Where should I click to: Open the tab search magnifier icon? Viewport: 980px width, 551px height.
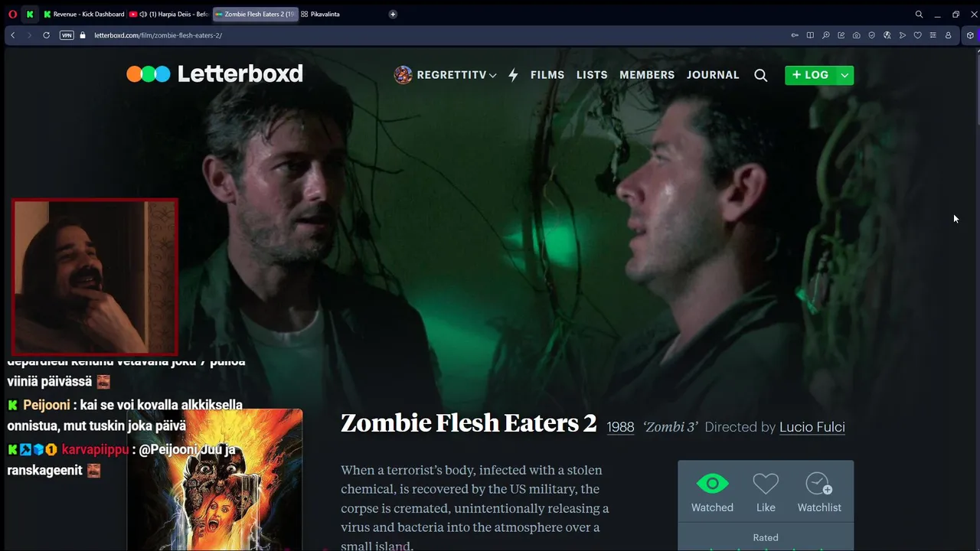(x=919, y=14)
